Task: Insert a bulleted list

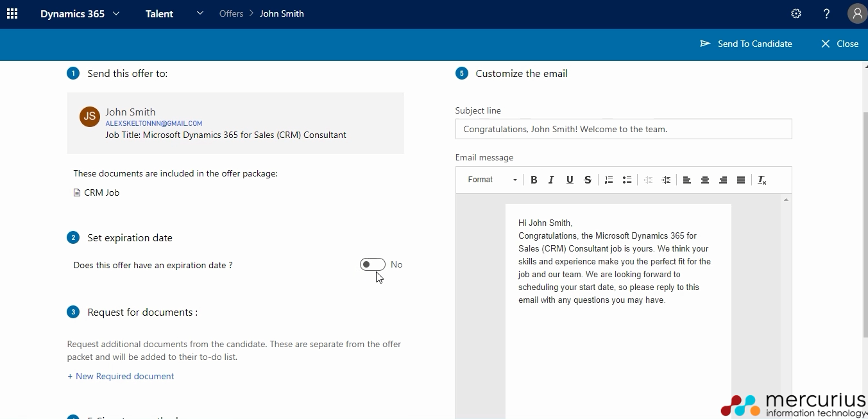Action: click(x=627, y=180)
